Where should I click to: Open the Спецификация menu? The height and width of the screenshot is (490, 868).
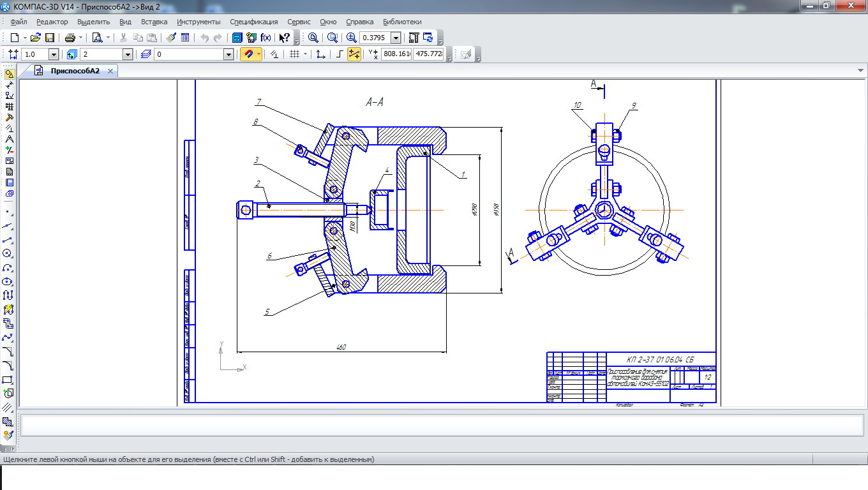pyautogui.click(x=254, y=22)
